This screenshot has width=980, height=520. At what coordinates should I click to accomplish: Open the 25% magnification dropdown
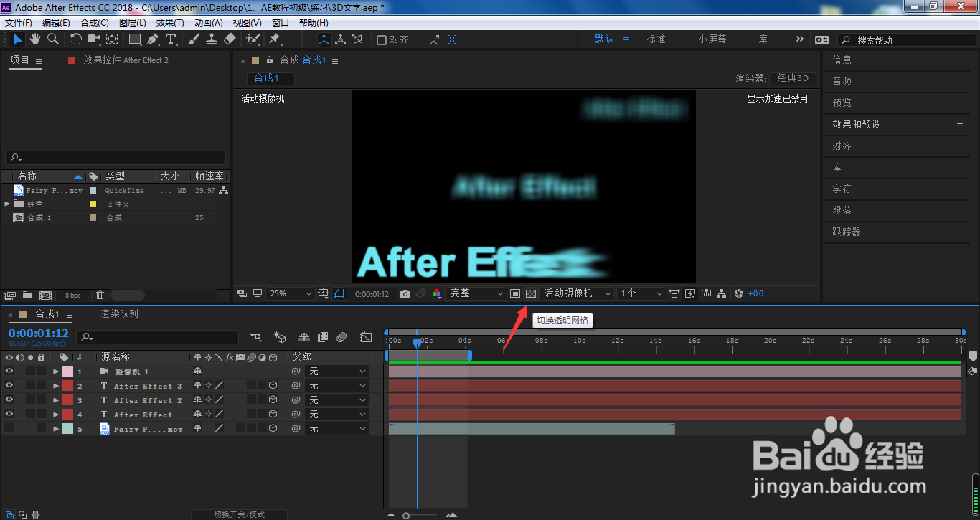pos(291,293)
